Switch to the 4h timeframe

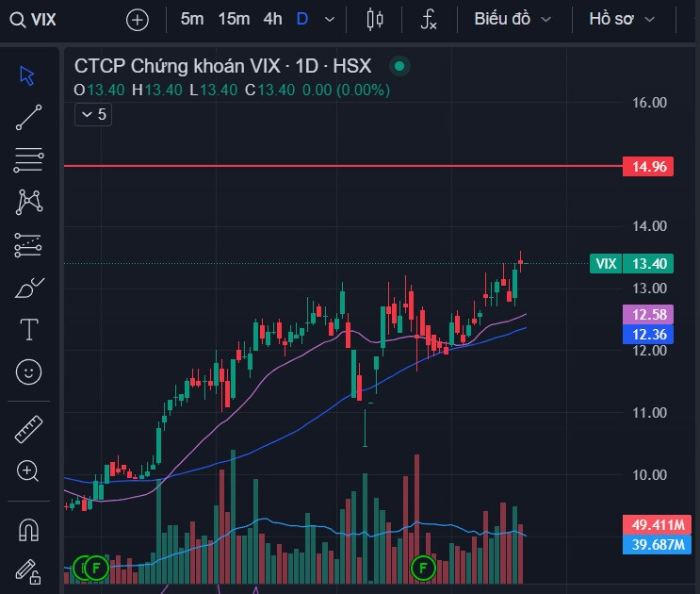click(x=272, y=19)
